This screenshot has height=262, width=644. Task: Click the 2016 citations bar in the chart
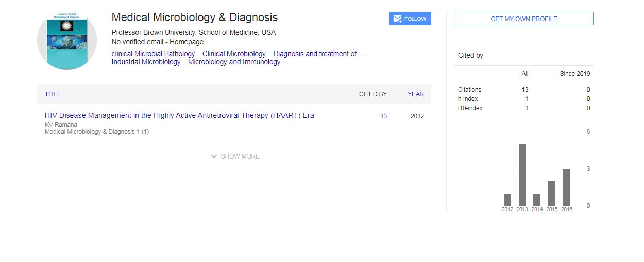[567, 187]
